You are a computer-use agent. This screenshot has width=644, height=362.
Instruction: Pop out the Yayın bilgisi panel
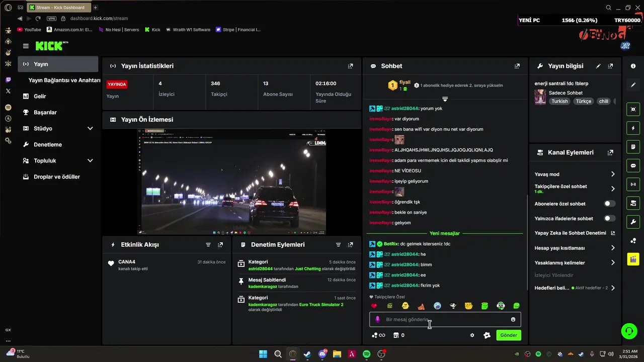pos(610,66)
